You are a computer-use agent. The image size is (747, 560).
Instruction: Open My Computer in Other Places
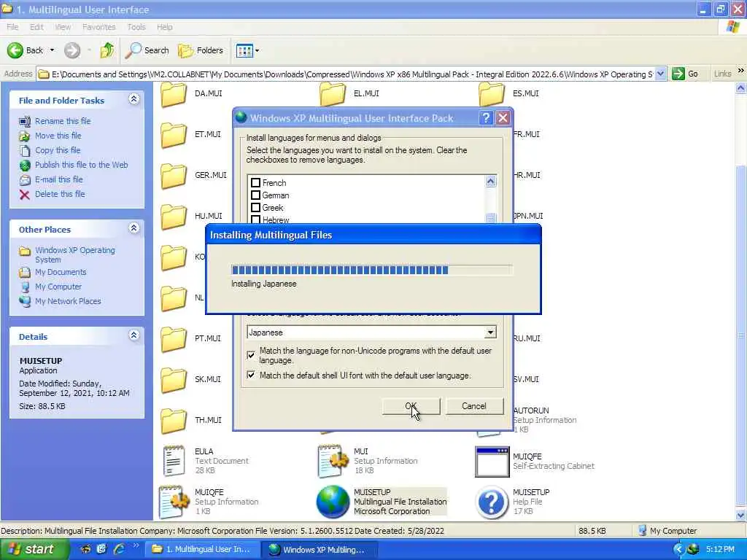pos(58,287)
